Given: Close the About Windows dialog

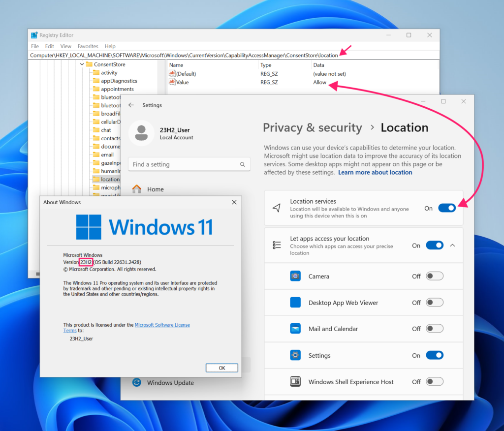Looking at the screenshot, I should coord(234,202).
